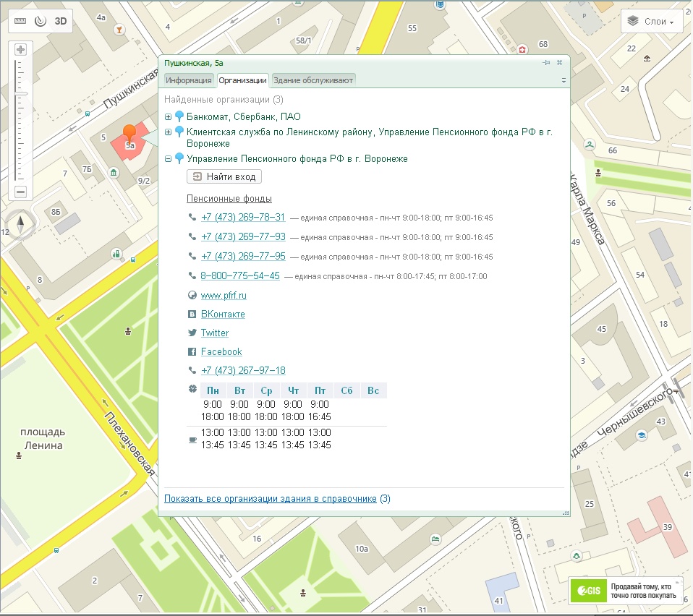
Task: Select the Вс day in schedule
Action: [x=373, y=391]
